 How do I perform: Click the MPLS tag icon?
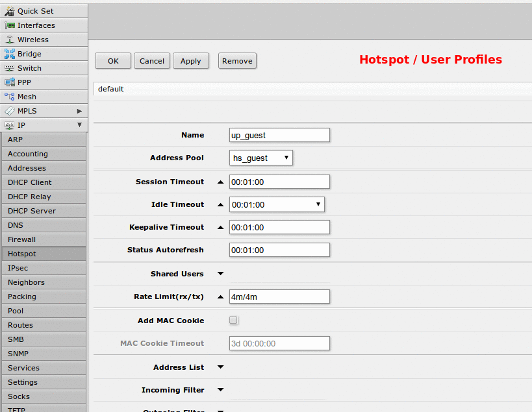point(10,111)
